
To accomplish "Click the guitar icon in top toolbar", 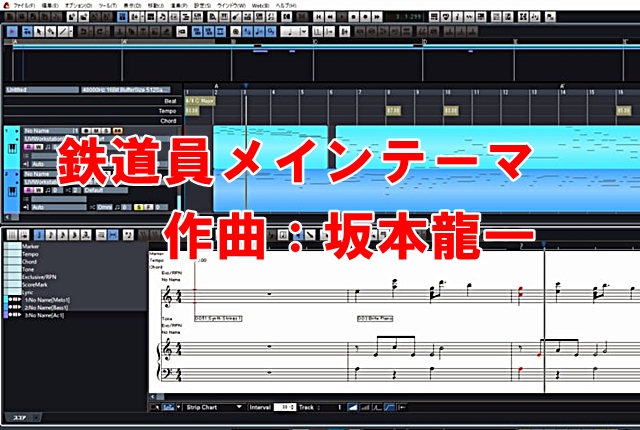I will 236,17.
